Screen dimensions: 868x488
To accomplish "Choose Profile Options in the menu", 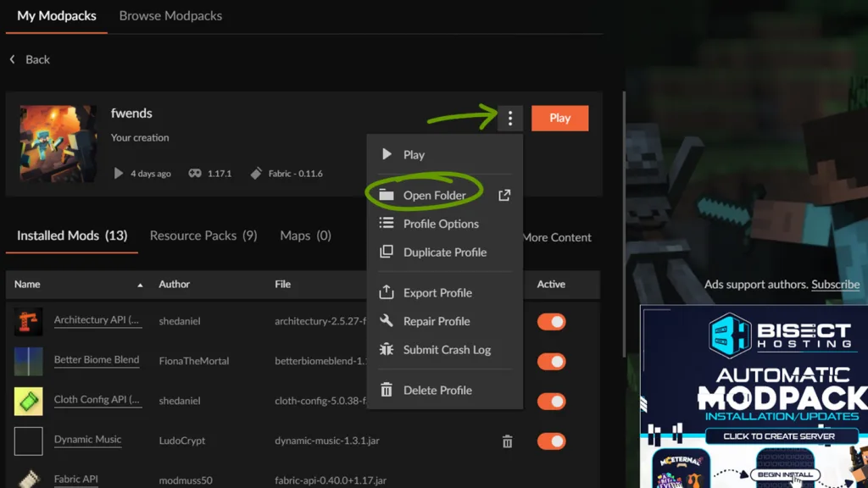I will coord(441,224).
